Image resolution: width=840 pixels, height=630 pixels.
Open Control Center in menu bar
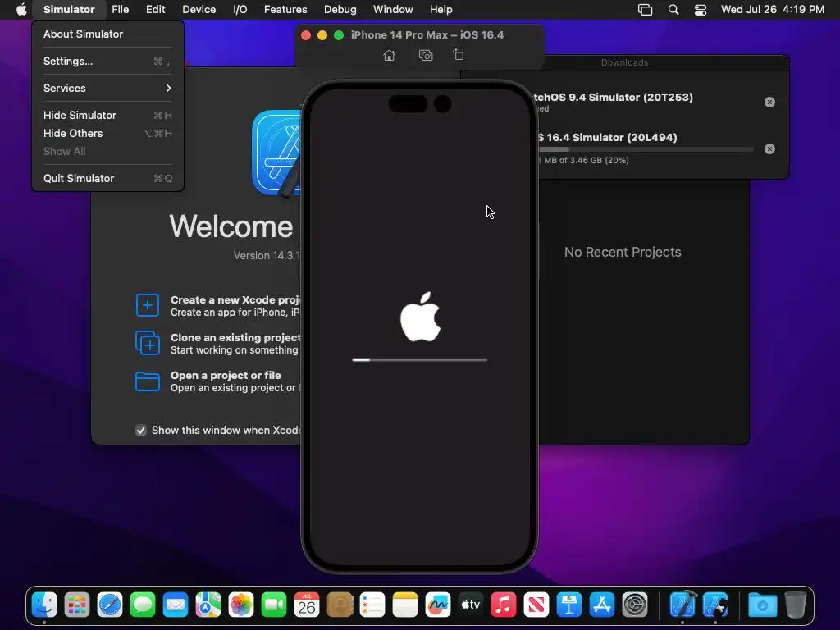(701, 10)
